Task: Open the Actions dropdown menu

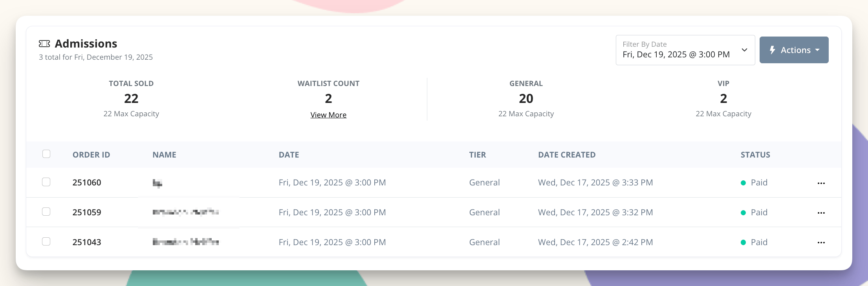Action: [x=794, y=50]
